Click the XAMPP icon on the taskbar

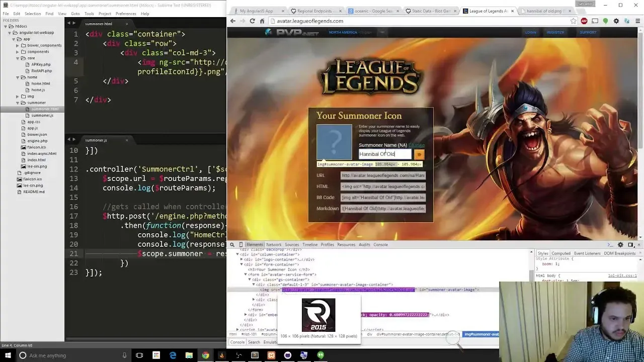click(271, 355)
